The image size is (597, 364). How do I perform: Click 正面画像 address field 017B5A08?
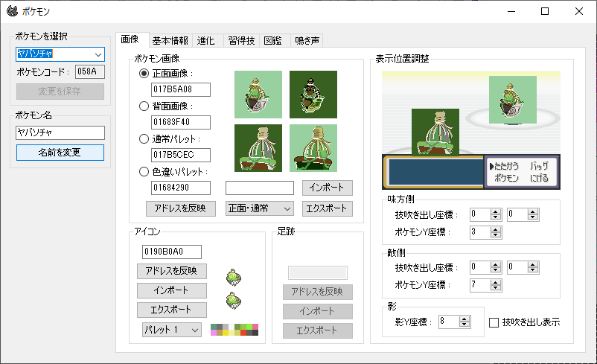181,90
